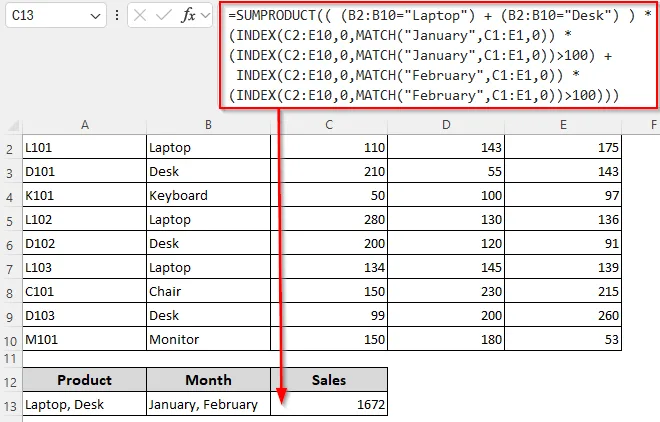The width and height of the screenshot is (660, 422).
Task: Click the Name Box showing C13
Action: click(x=56, y=16)
